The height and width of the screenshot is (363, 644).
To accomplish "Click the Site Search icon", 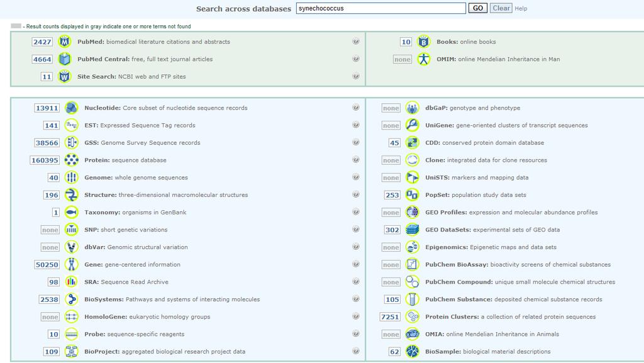I will [65, 76].
